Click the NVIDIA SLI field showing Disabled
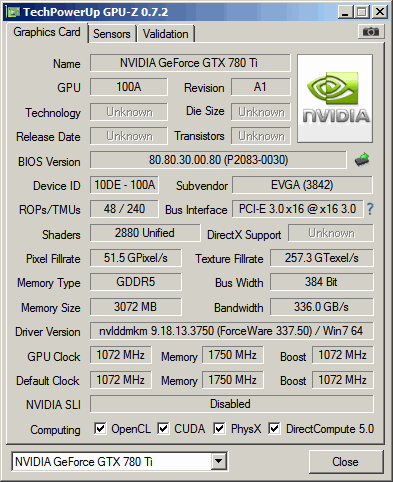The height and width of the screenshot is (482, 393). [232, 404]
